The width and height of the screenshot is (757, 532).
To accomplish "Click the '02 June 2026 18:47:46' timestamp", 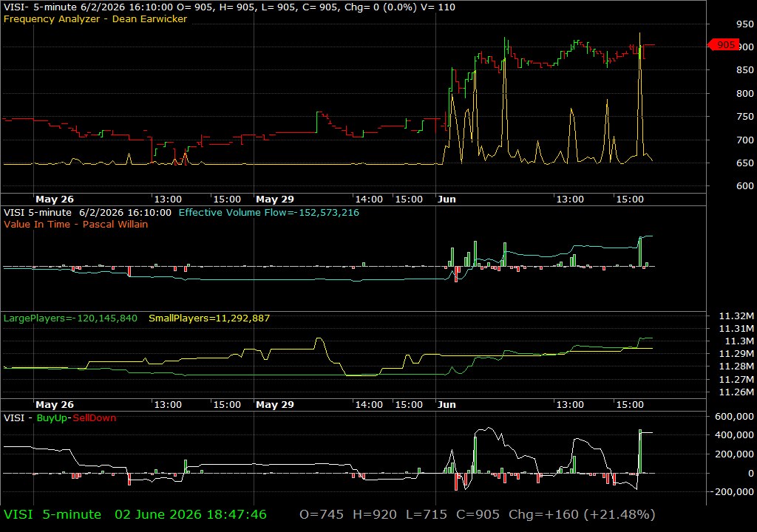I will point(191,514).
